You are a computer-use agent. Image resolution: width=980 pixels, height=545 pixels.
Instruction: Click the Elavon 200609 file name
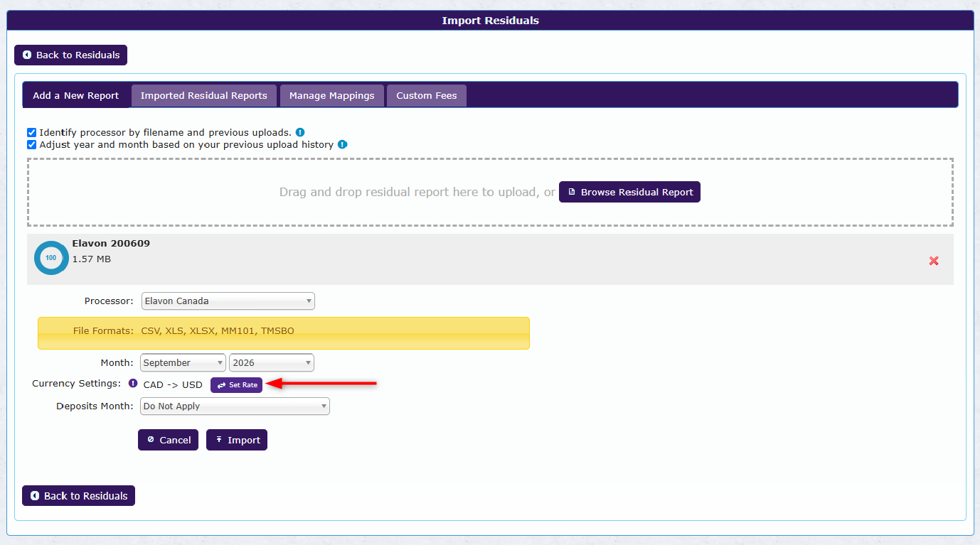[x=111, y=243]
